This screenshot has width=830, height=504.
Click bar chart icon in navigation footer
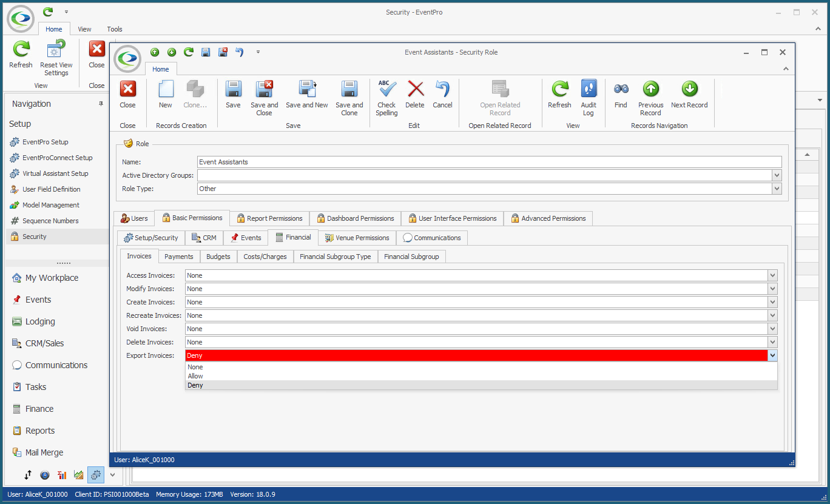point(62,475)
